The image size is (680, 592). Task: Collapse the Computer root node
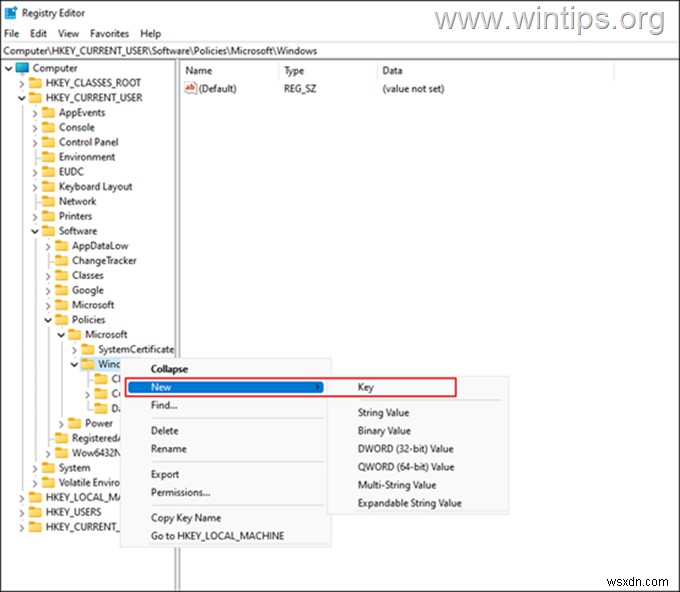coord(9,69)
